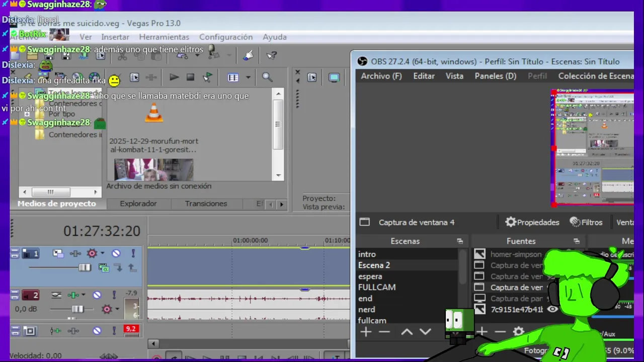Open Paneles menu in OBS

pos(496,76)
